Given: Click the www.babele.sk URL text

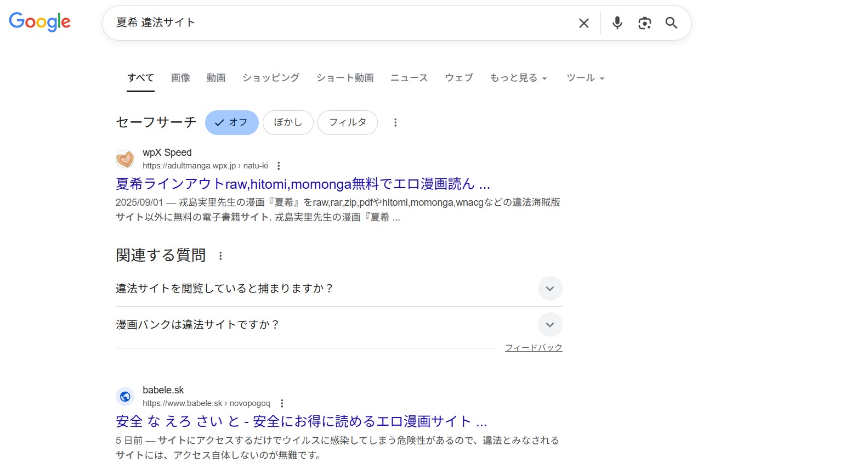Looking at the screenshot, I should click(206, 403).
